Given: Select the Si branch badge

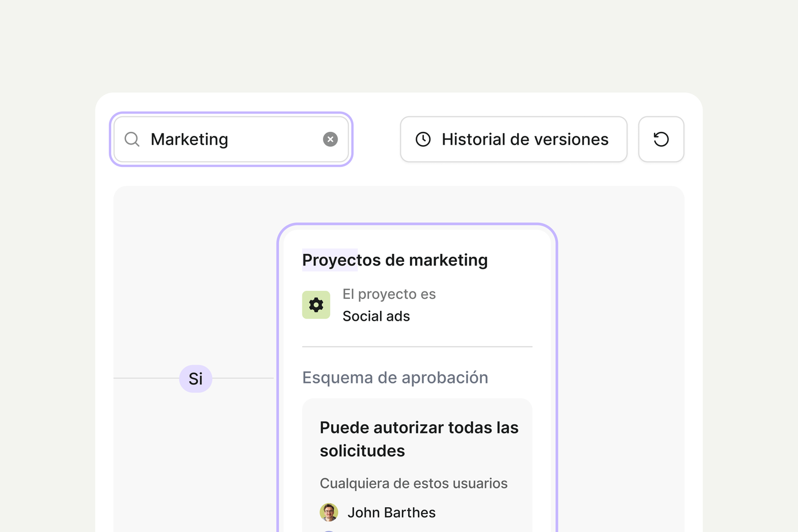Looking at the screenshot, I should pos(196,379).
